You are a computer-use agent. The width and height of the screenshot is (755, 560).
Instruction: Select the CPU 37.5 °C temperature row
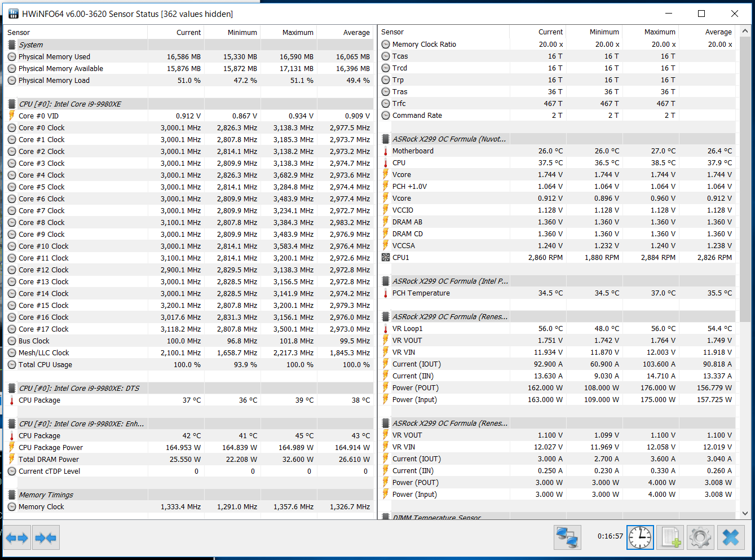coord(557,162)
